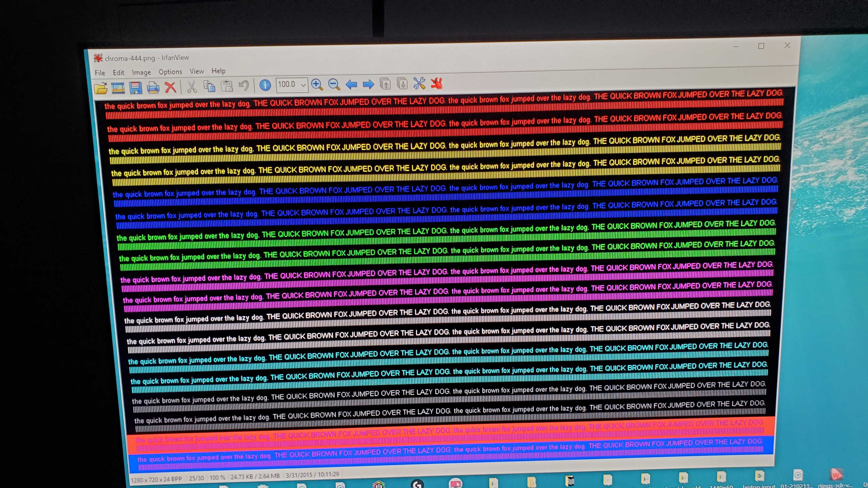The width and height of the screenshot is (868, 488).
Task: Expand the 100.0 zoom level dropdown
Action: point(303,85)
